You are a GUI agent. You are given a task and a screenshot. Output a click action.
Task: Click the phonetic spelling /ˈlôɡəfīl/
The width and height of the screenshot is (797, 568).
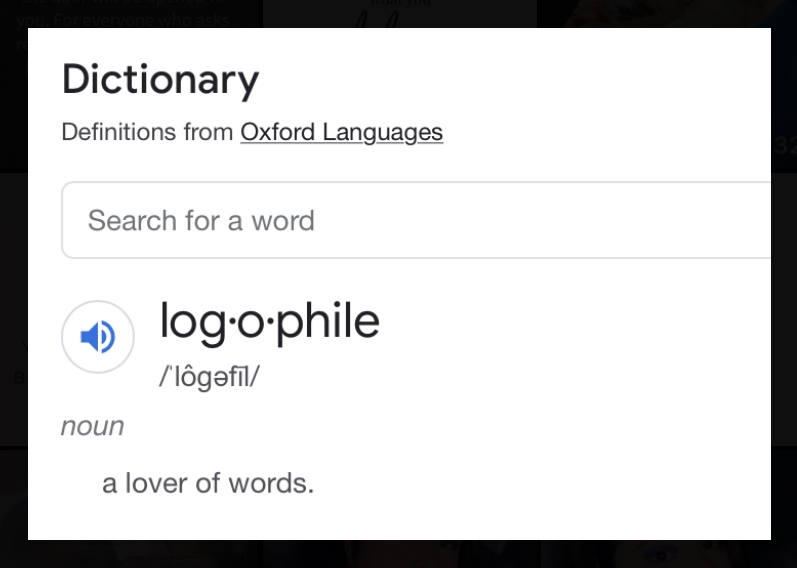pos(209,378)
